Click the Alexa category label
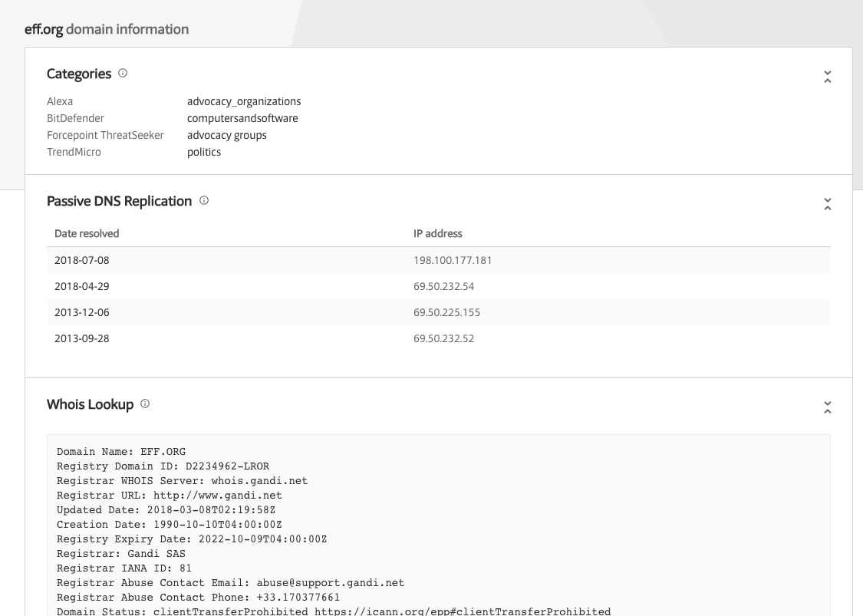 click(x=59, y=101)
